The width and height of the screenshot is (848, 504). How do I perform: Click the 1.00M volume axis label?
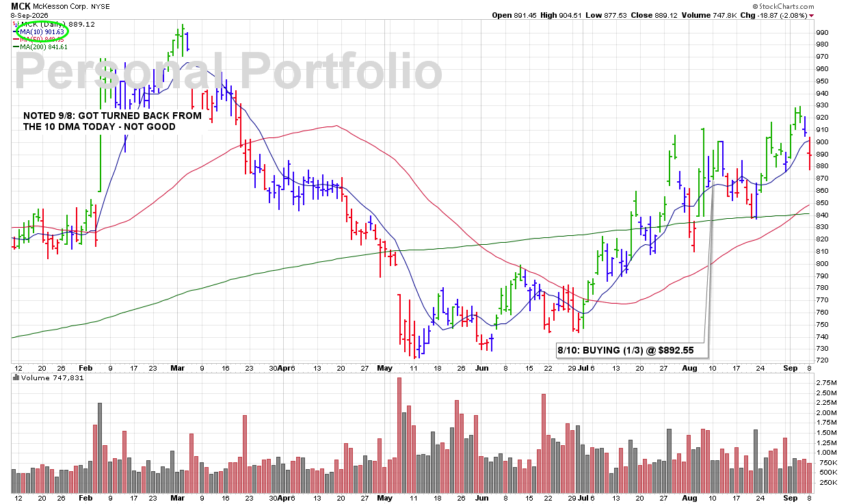point(826,452)
